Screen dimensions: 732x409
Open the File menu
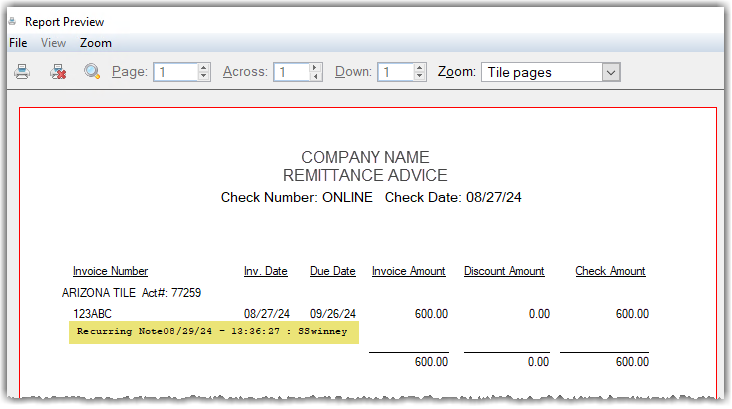pyautogui.click(x=18, y=43)
